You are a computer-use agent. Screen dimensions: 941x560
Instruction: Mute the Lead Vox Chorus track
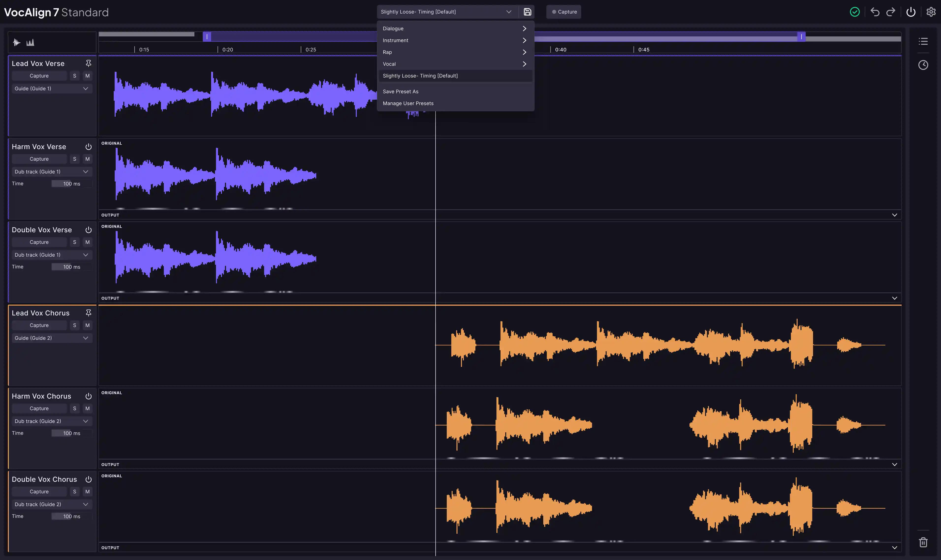[88, 325]
